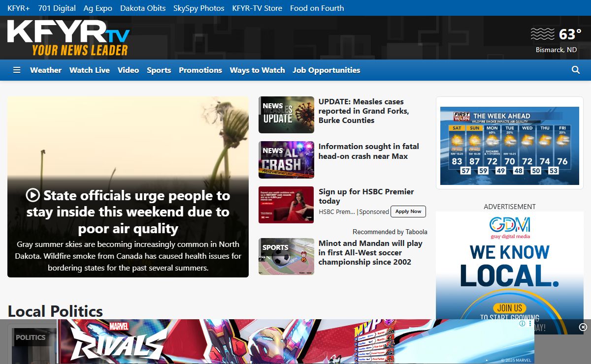591x364 pixels.
Task: Open the Video section
Action: [x=128, y=70]
